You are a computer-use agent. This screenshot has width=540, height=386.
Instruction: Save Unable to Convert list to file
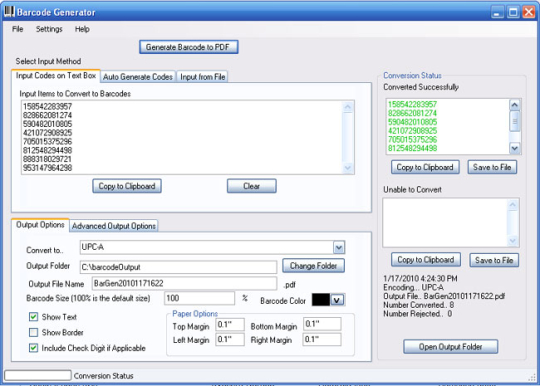[x=494, y=260]
